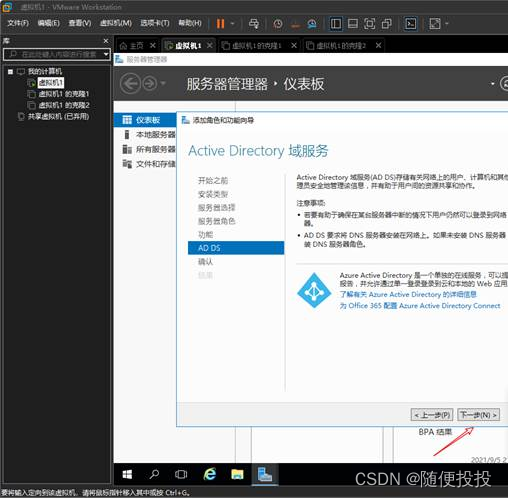Select 共享虚拟机 (已弃用) tree item

pyautogui.click(x=58, y=117)
